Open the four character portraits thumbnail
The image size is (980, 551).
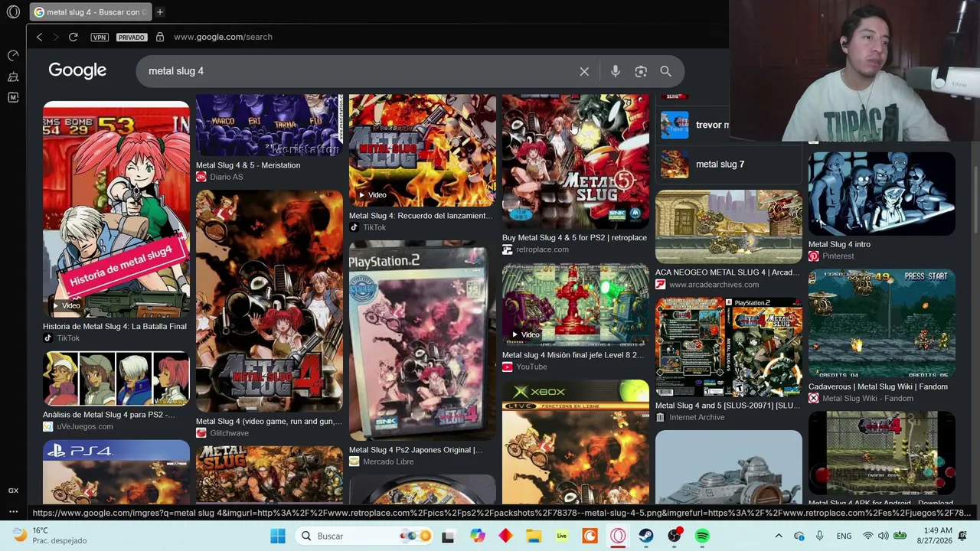tap(116, 379)
